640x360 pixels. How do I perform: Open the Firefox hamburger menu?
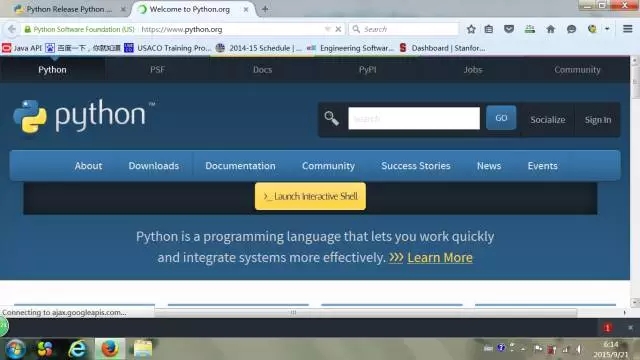pos(628,29)
